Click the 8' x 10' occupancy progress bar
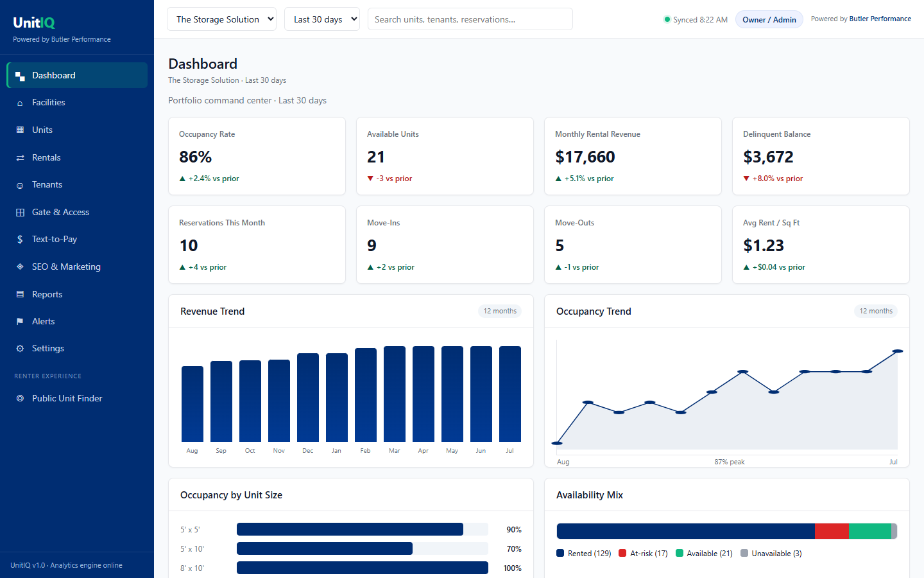This screenshot has height=578, width=924. [x=363, y=568]
